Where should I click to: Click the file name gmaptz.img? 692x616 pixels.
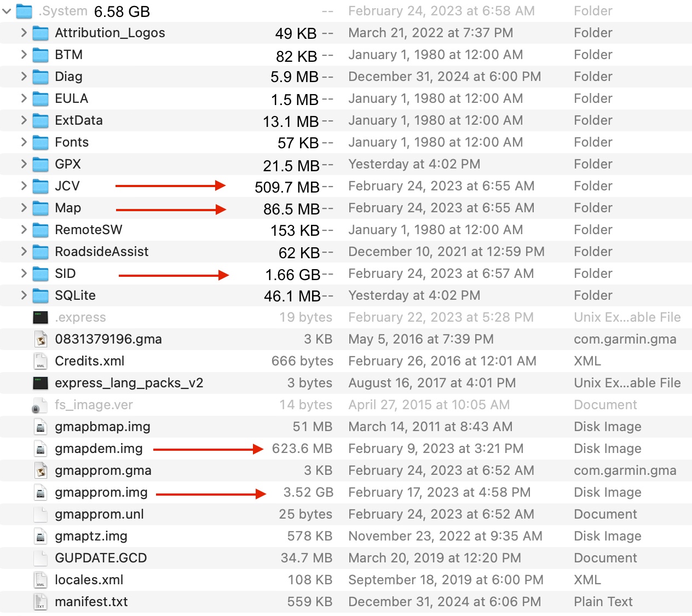(91, 536)
